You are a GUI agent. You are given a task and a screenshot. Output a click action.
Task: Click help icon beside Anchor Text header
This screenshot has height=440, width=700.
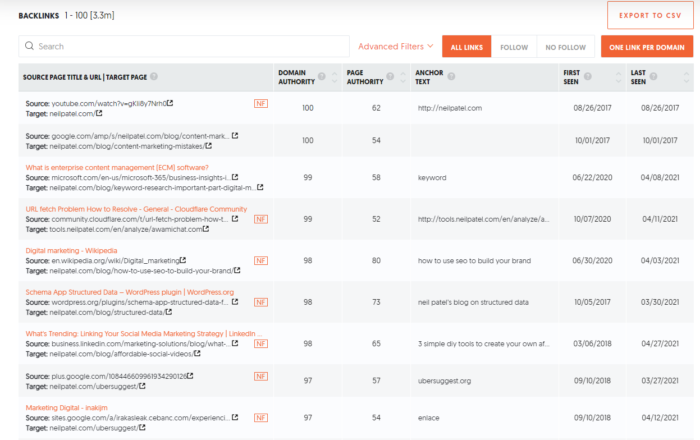point(451,76)
